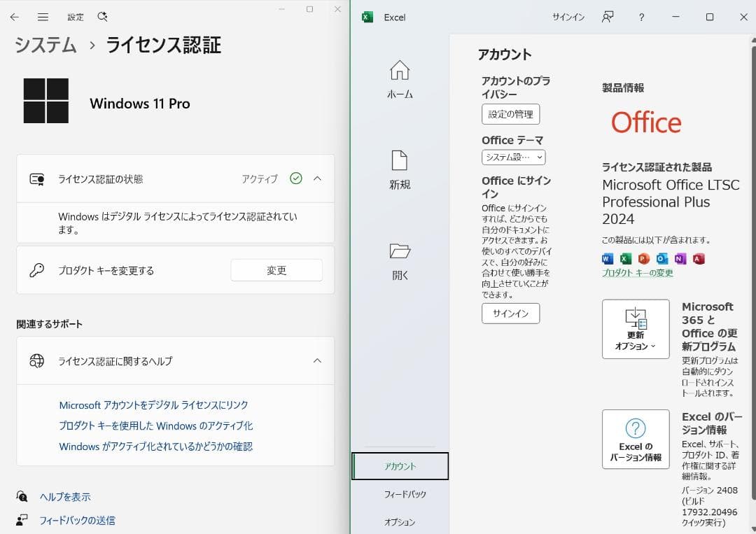
Task: Click the search icon in Settings title bar
Action: tap(102, 17)
